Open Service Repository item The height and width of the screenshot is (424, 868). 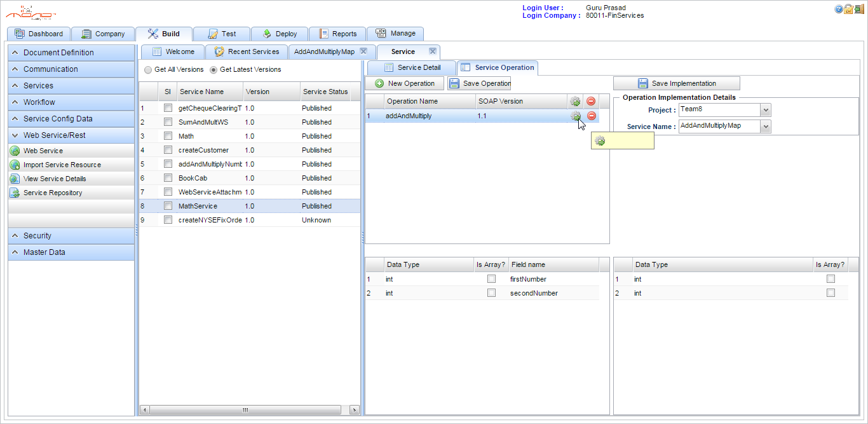(x=52, y=193)
